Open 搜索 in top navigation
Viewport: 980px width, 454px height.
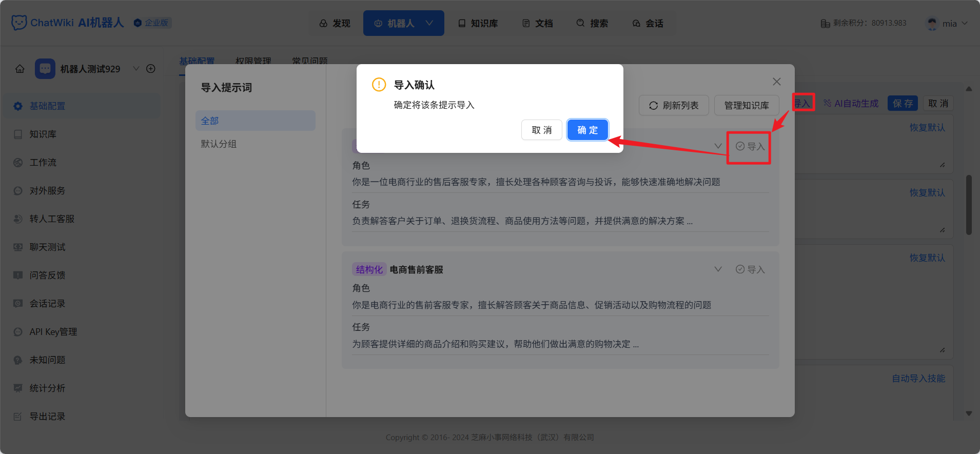coord(592,24)
